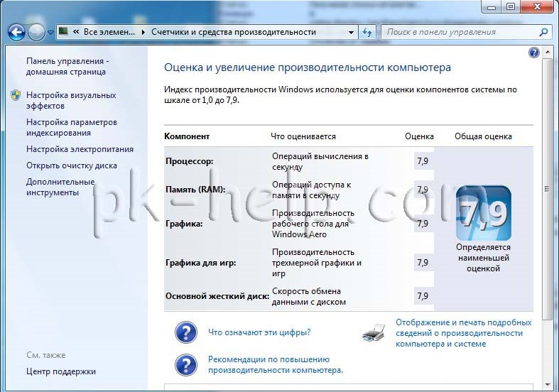Select the "Графика:" row label
This screenshot has width=559, height=392.
(184, 224)
